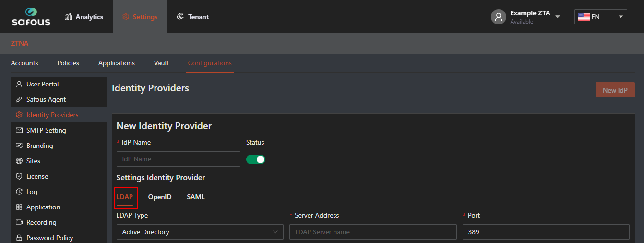Go to the Policies tab
This screenshot has height=243, width=644.
coord(68,63)
